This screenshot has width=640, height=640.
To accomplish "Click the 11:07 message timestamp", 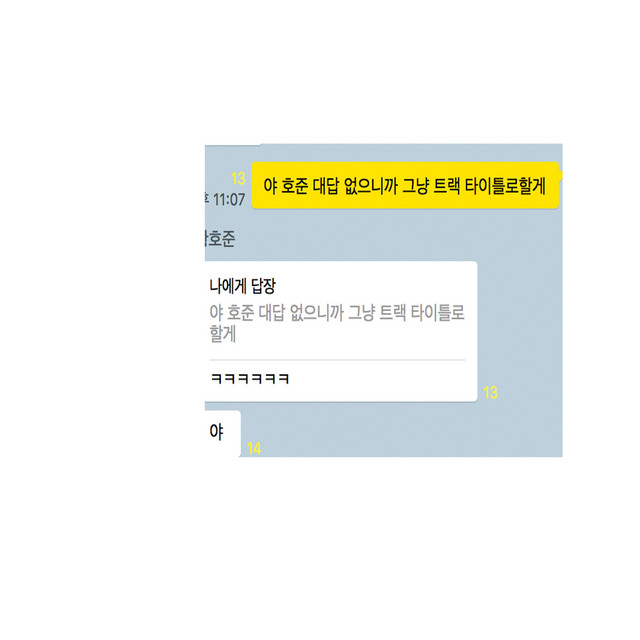I will 229,200.
